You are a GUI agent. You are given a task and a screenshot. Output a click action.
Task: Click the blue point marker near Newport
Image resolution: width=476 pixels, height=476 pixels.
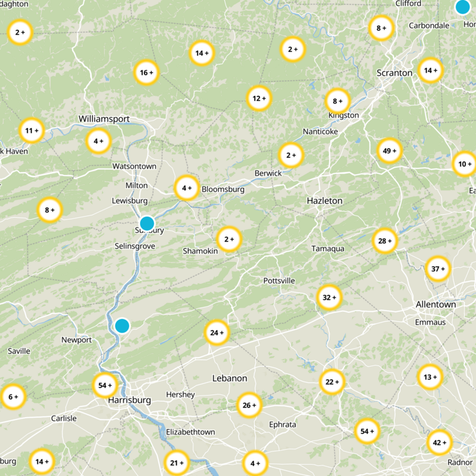122,325
